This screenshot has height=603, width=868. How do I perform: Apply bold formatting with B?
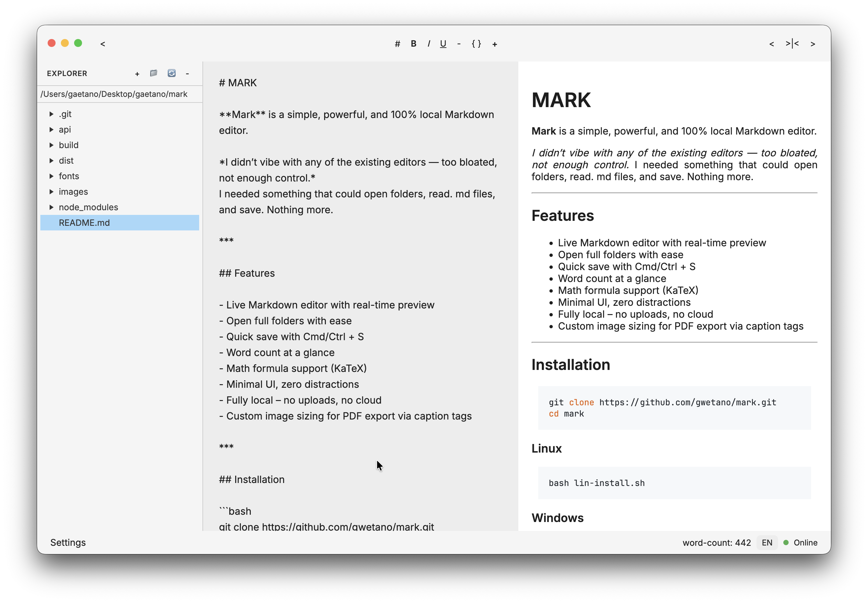(413, 44)
